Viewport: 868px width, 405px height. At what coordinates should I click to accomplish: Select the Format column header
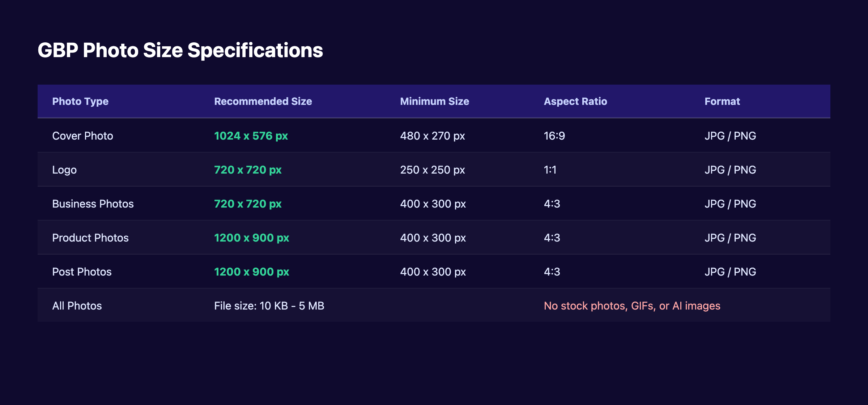click(x=722, y=102)
